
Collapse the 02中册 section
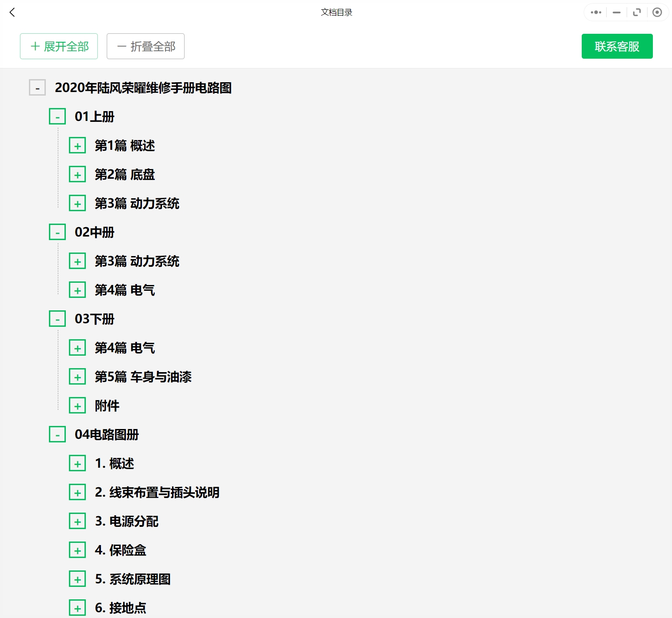tap(57, 232)
